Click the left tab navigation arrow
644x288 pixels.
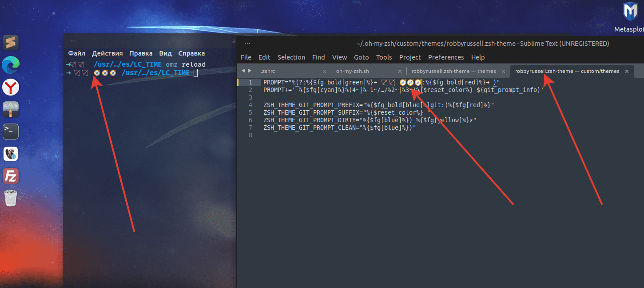pos(243,71)
